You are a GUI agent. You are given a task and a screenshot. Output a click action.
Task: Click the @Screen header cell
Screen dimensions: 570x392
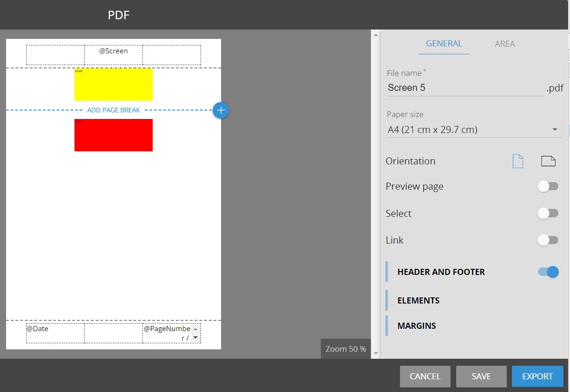pos(114,55)
